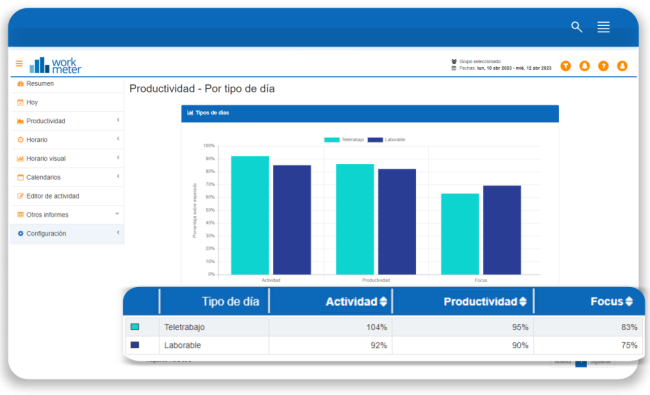The height and width of the screenshot is (395, 650).
Task: Click the 75% Focus cell
Action: click(629, 345)
